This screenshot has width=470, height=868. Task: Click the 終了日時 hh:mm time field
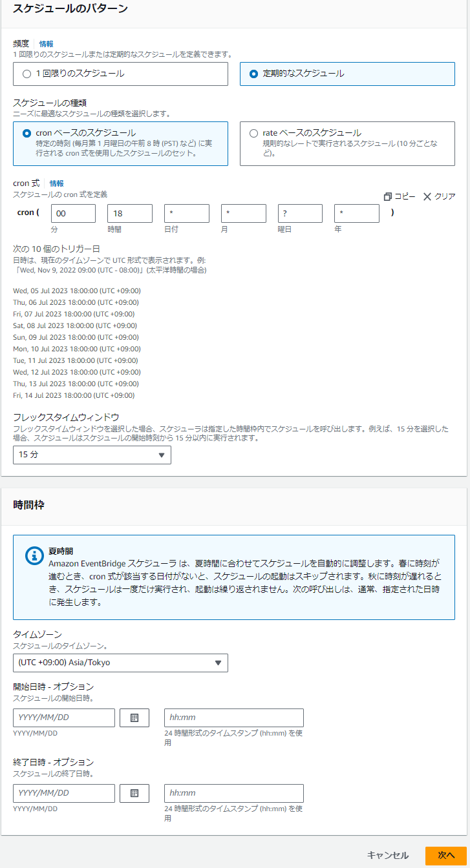click(234, 793)
